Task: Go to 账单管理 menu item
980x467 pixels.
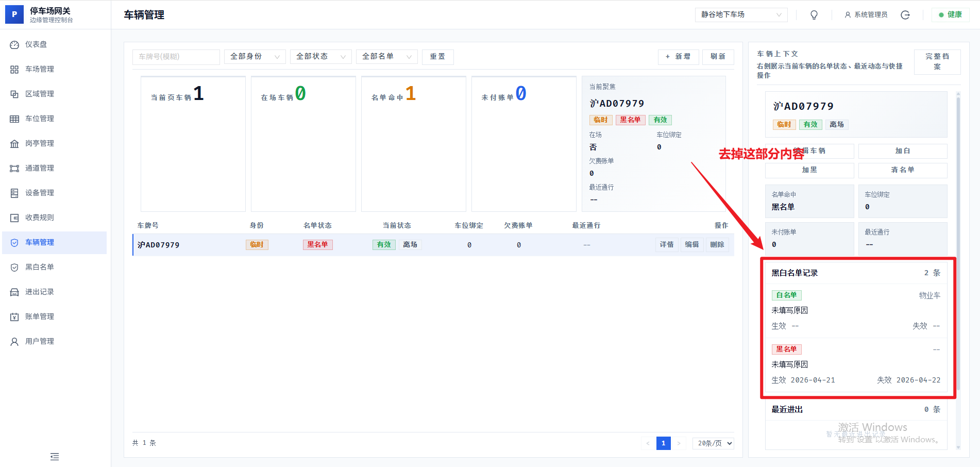Action: pos(40,316)
